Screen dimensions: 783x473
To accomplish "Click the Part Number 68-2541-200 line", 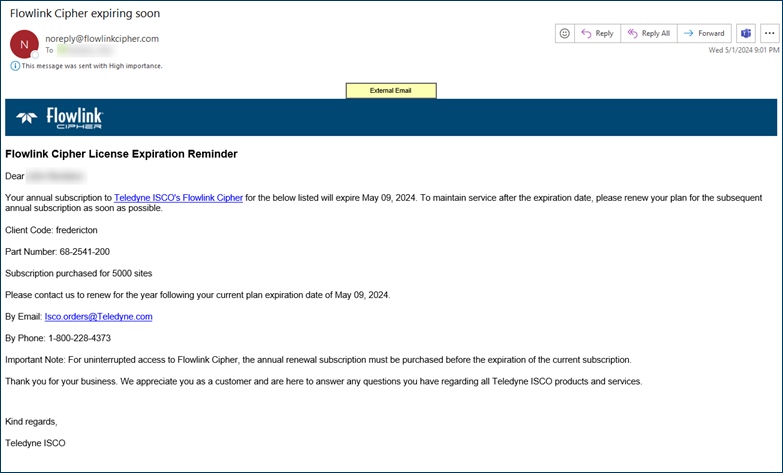I will click(57, 251).
